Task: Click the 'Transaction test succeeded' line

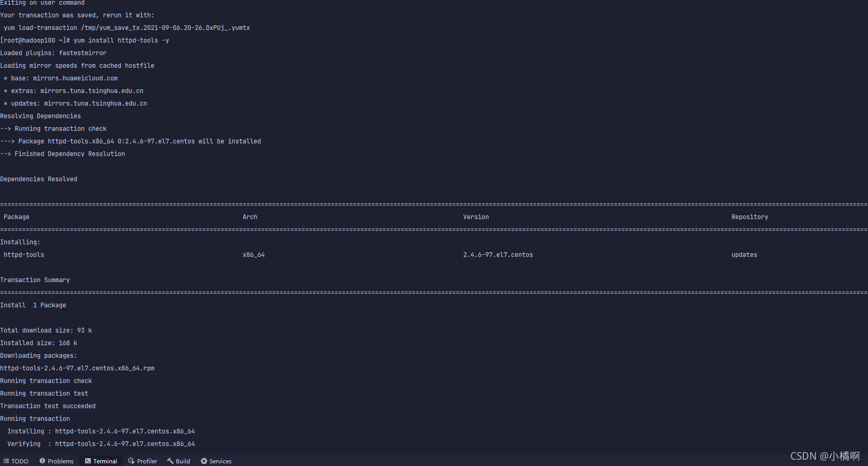Action: click(x=48, y=406)
